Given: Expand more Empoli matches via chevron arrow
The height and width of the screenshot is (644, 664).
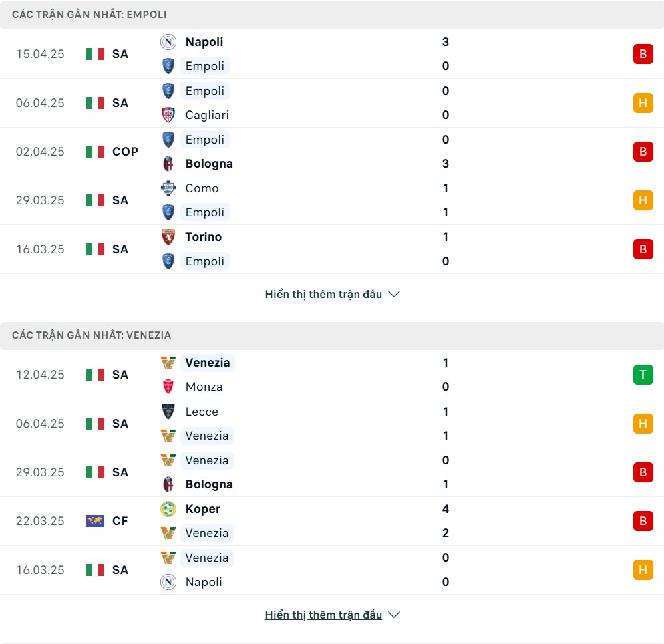Looking at the screenshot, I should [x=394, y=294].
